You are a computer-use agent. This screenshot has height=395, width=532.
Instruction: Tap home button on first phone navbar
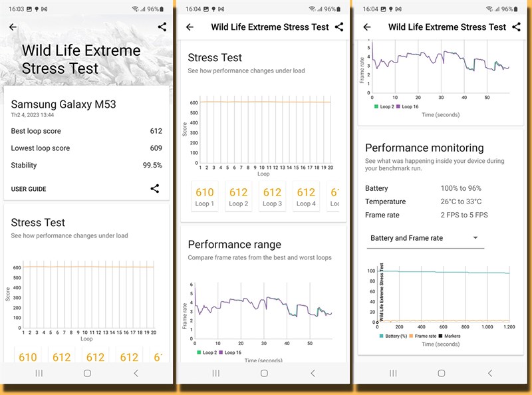[x=87, y=373]
